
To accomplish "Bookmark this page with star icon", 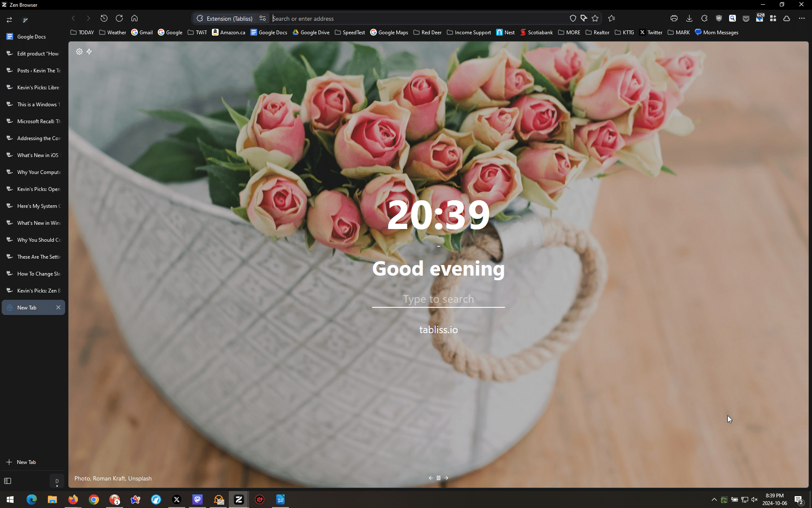I will point(595,18).
